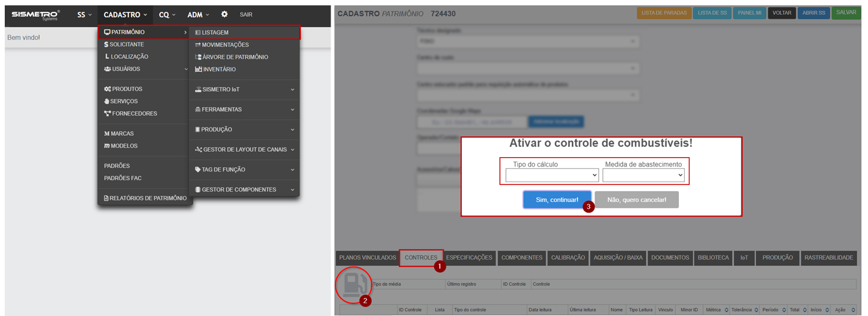Switch to RASTREABILIDADE tab
Viewport: 868px width, 316px height.
[x=829, y=258]
